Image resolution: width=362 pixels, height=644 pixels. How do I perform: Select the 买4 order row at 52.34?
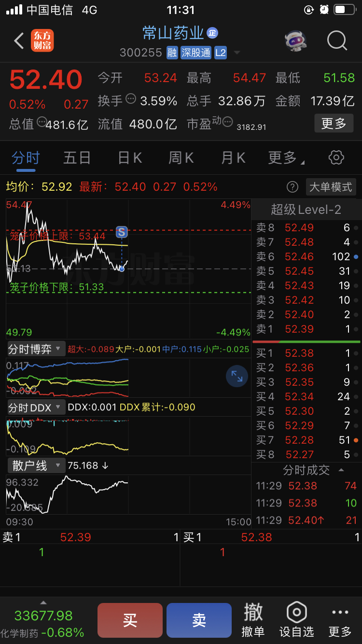point(306,397)
